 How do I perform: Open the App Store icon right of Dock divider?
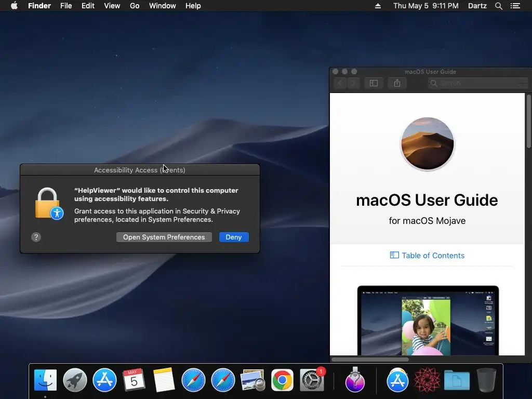397,380
